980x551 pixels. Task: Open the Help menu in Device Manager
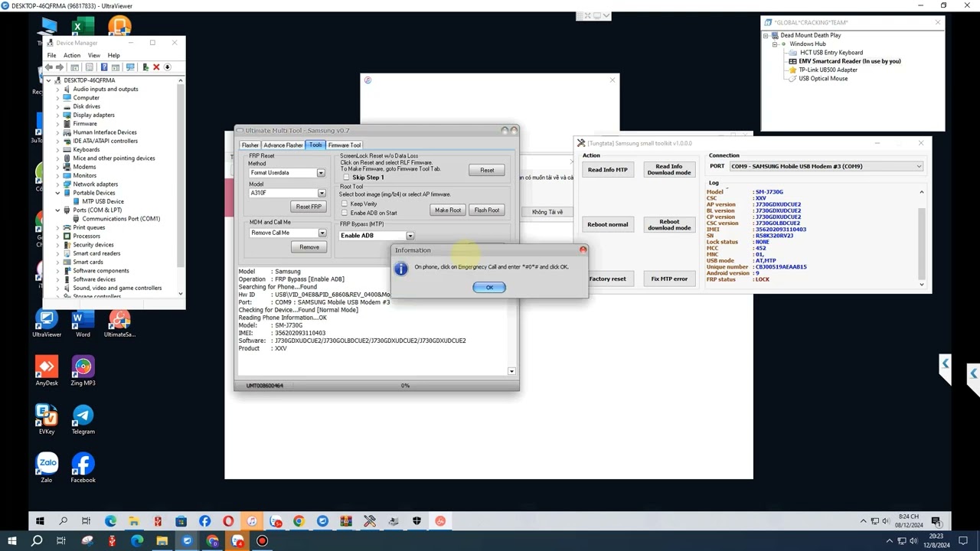coord(113,55)
